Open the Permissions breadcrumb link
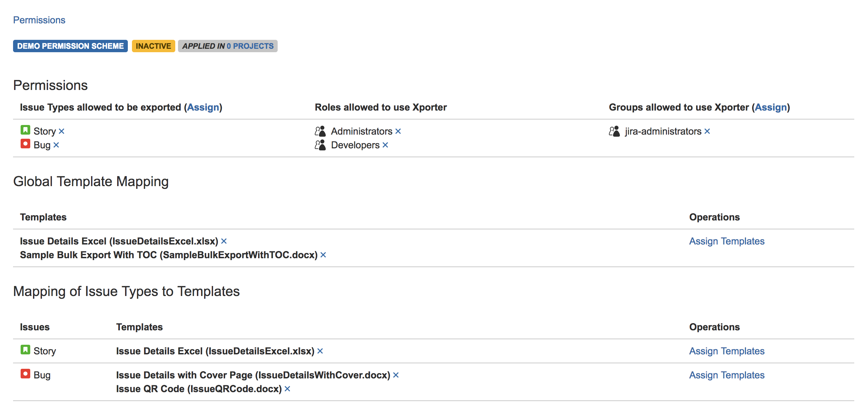Viewport: 868px width, 410px height. click(x=39, y=20)
